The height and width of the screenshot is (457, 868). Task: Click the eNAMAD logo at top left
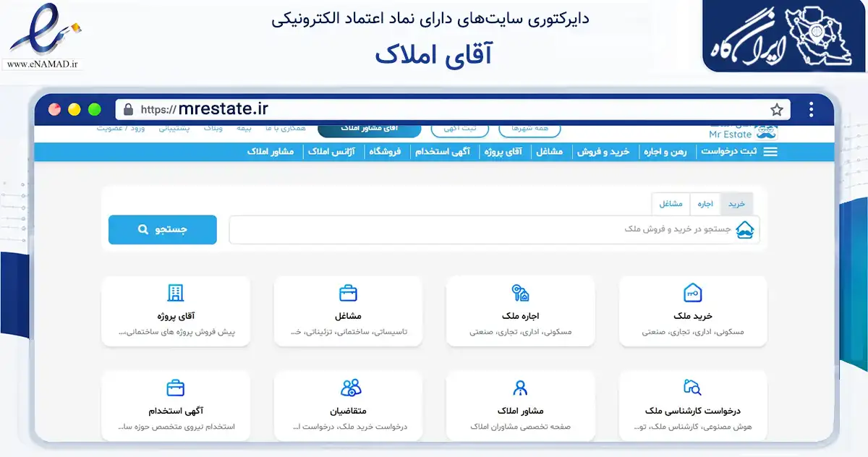pos(45,36)
